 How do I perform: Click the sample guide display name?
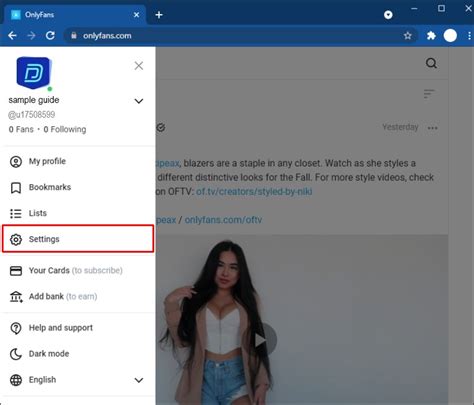[x=34, y=100]
